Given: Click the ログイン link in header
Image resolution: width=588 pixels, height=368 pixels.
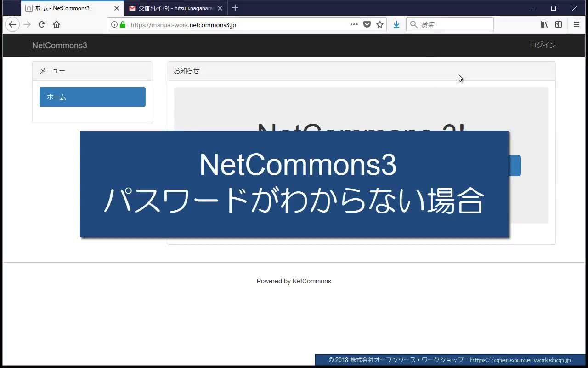Looking at the screenshot, I should pyautogui.click(x=543, y=45).
